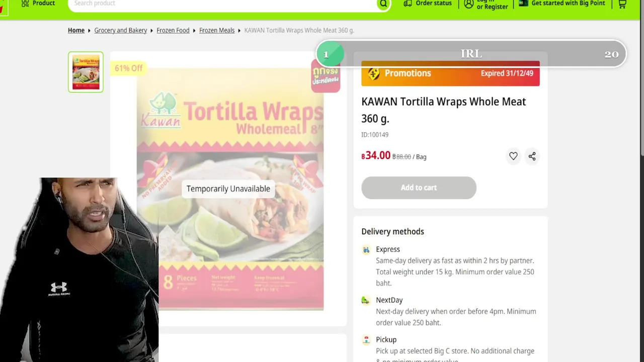Click the Big Point card icon
This screenshot has height=362, width=644.
point(523,3)
